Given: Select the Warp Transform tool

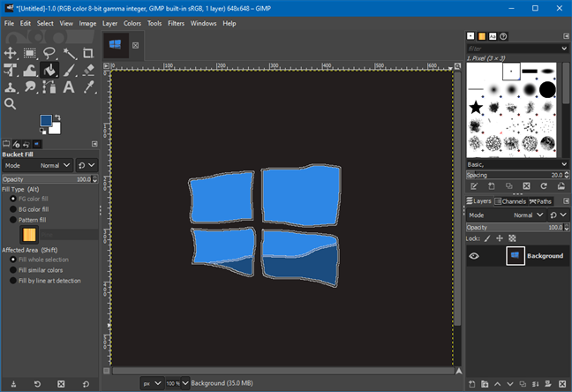Looking at the screenshot, I should pos(30,70).
